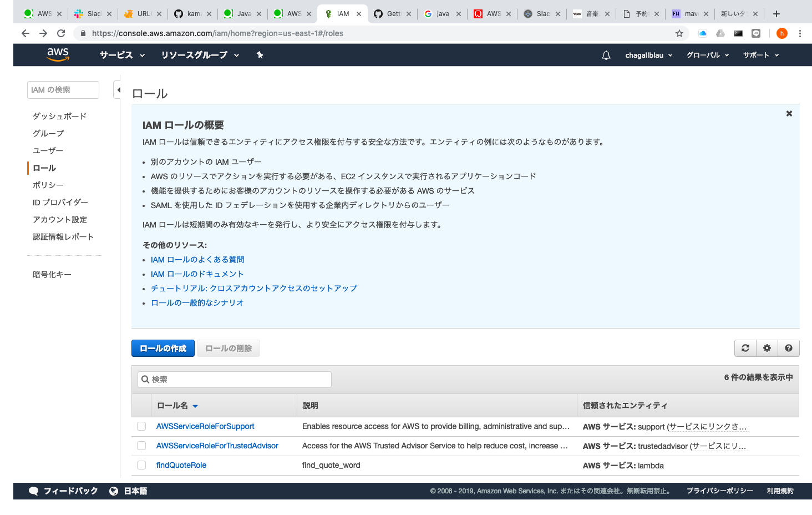Open AWSServiceRoleForTrustedAdvisor role link
This screenshot has width=812, height=515.
point(217,446)
